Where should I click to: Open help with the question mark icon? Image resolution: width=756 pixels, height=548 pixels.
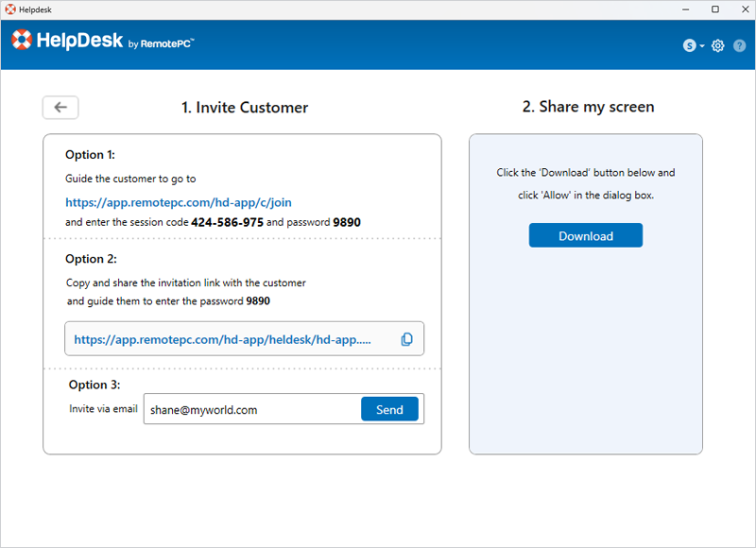pyautogui.click(x=739, y=45)
